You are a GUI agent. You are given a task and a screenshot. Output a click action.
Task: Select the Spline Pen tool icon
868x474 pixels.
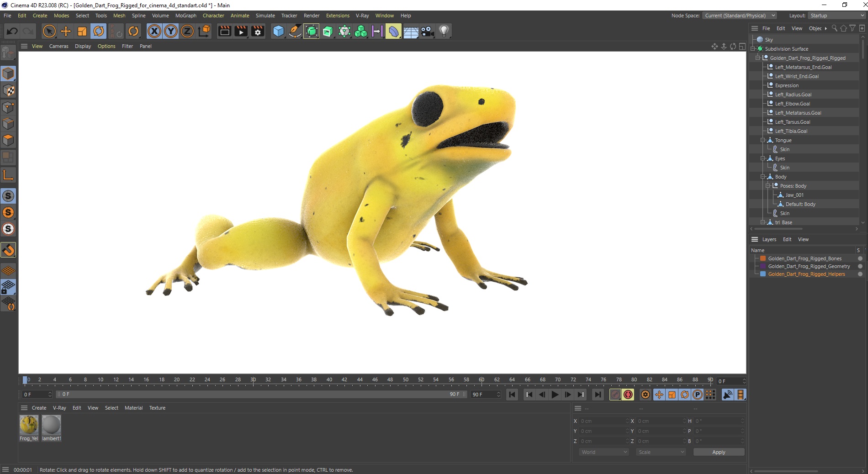click(295, 31)
